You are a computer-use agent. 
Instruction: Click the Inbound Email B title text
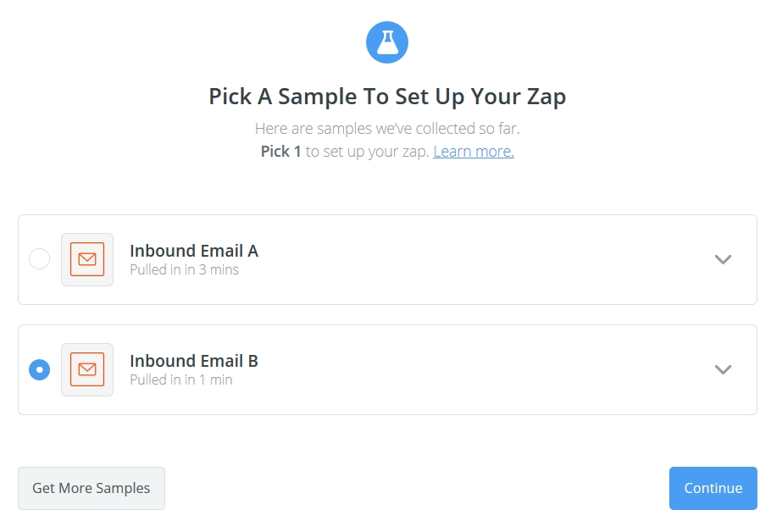point(194,361)
